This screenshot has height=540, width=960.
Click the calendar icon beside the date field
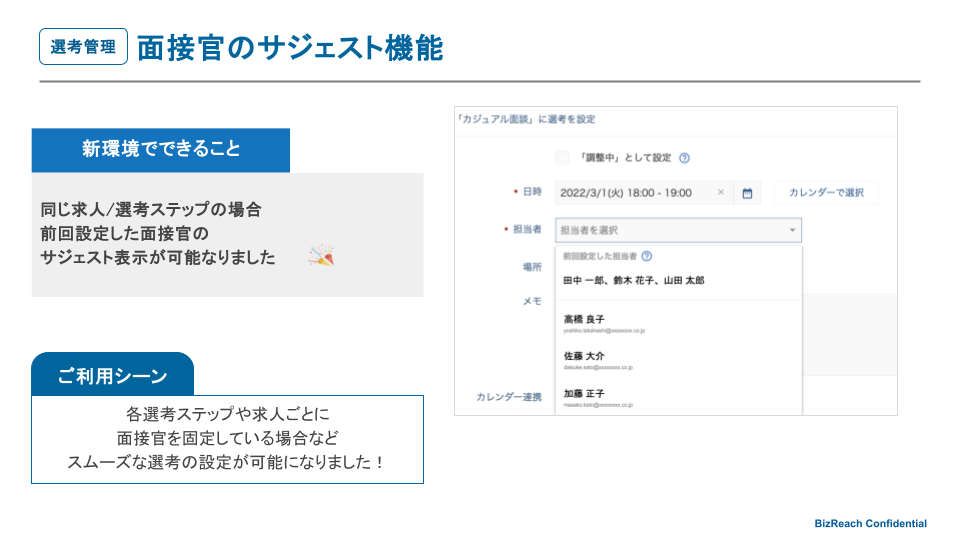click(x=747, y=193)
